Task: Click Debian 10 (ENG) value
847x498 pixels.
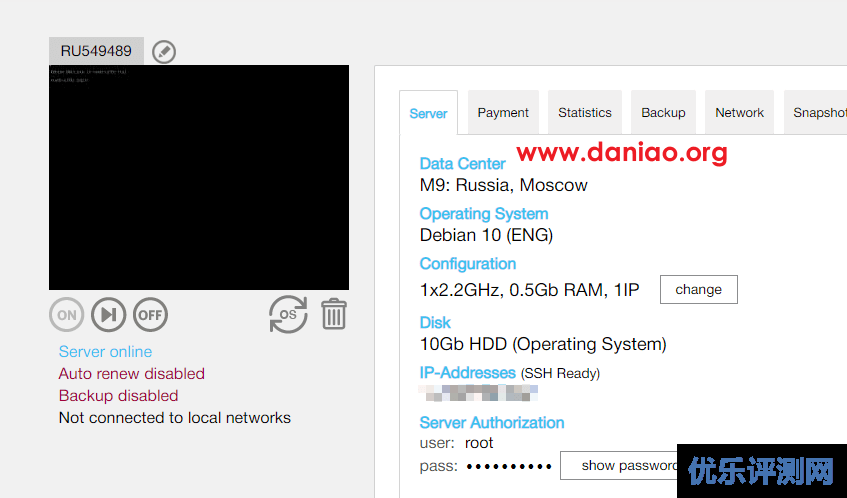Action: (486, 235)
